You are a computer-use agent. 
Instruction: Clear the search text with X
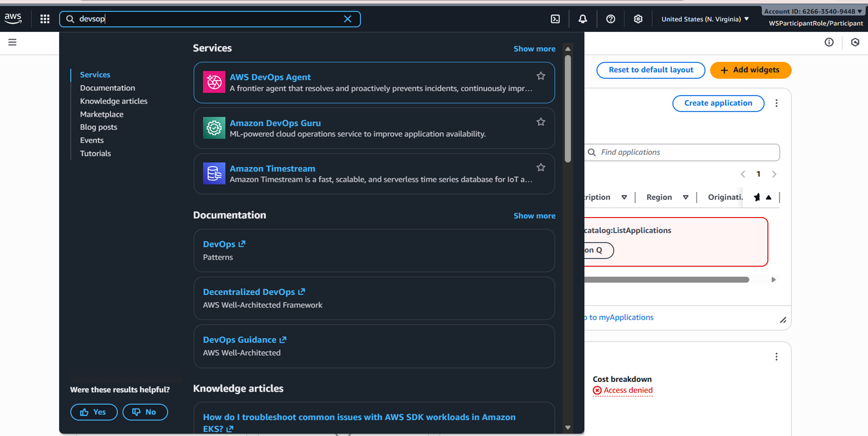(x=347, y=19)
